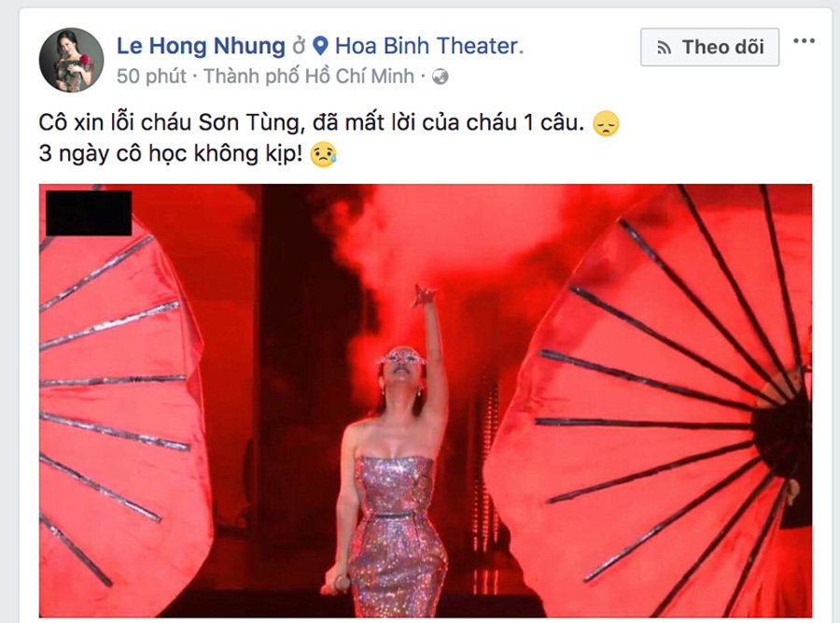Click the globe public privacy icon
This screenshot has height=623, width=840.
pyautogui.click(x=440, y=78)
